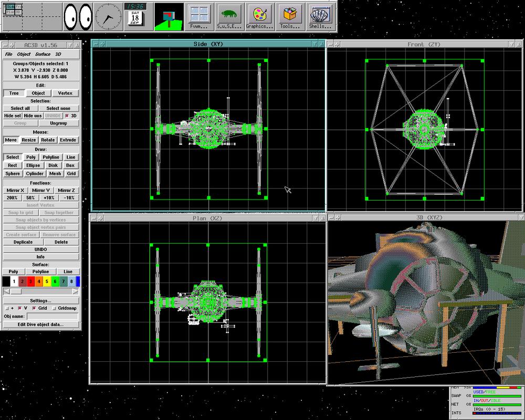The height and width of the screenshot is (420, 525).
Task: Enable the Gridsnap checkbox
Action: (54, 308)
